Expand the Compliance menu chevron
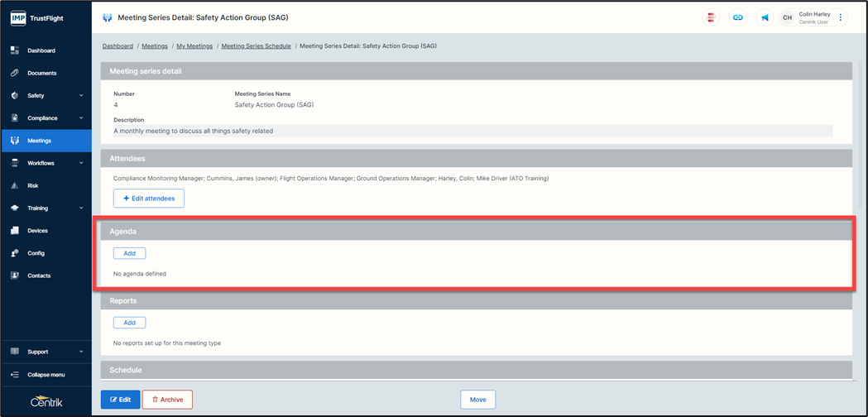Screen dimensions: 868x417 81,118
